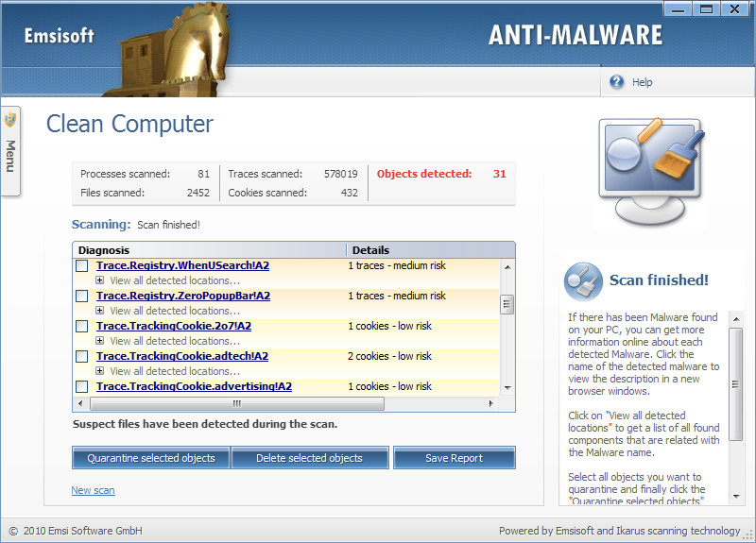
Task: Open Trace.Registry.WhenUSearch!A2 malware description link
Action: tap(182, 265)
